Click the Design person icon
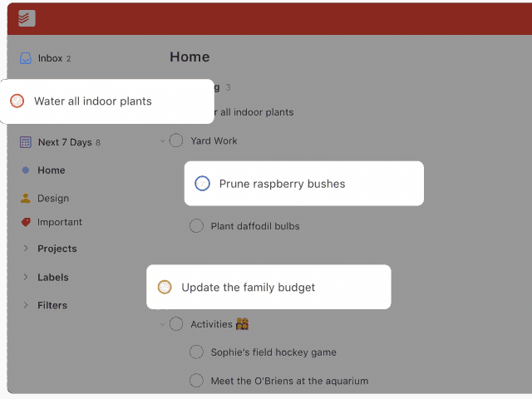This screenshot has width=532, height=399. (26, 198)
